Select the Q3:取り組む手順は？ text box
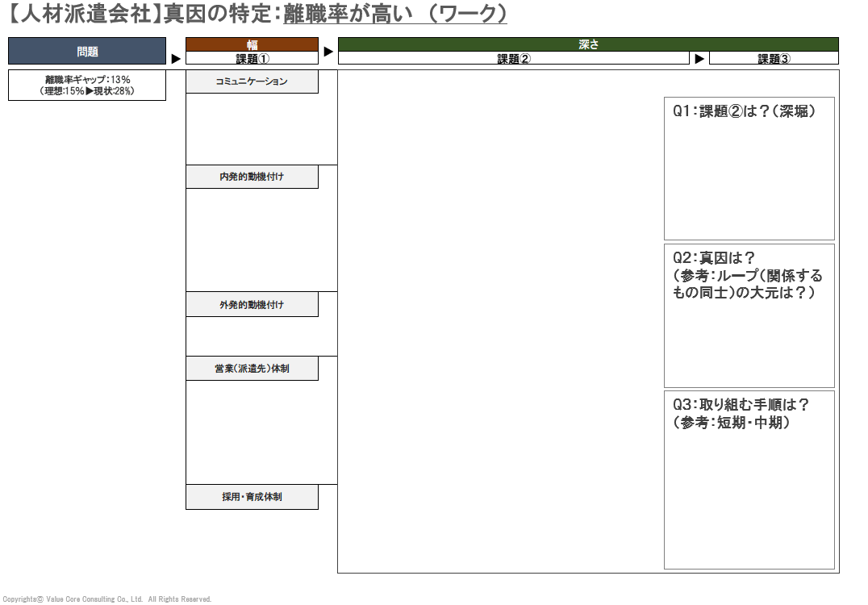 pyautogui.click(x=749, y=480)
